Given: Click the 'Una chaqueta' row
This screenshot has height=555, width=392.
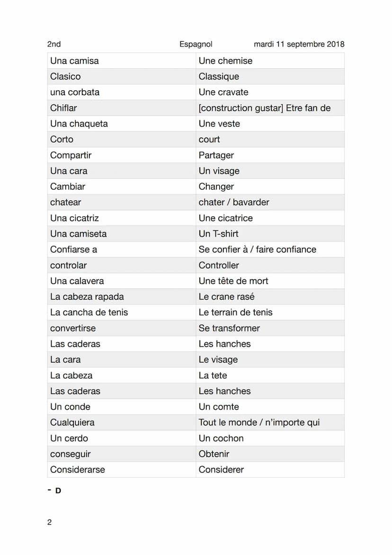Looking at the screenshot, I should 196,124.
